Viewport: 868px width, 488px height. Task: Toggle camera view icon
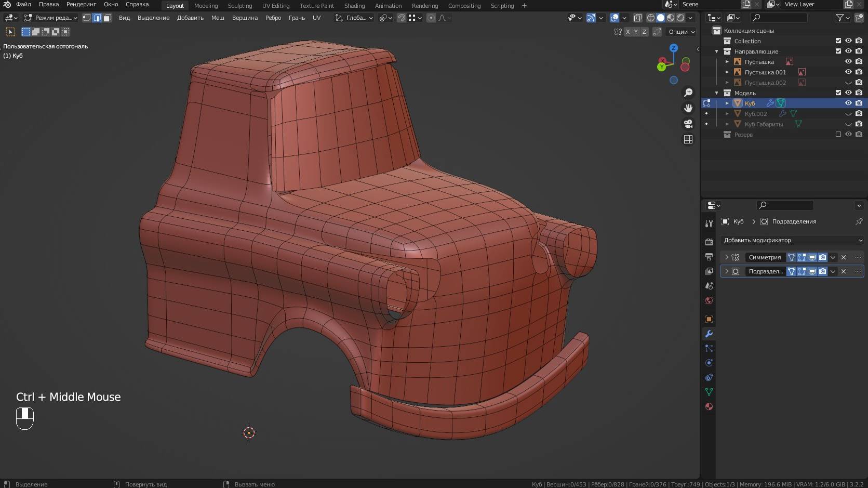688,124
